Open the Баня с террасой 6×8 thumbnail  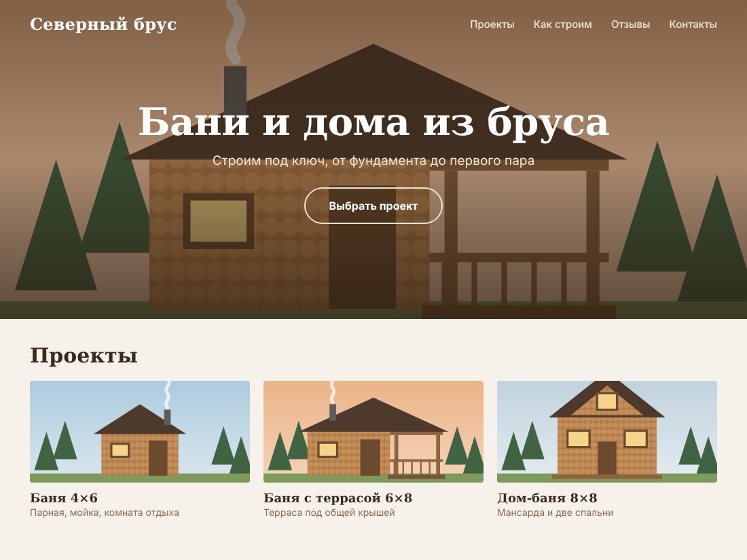[x=373, y=432]
